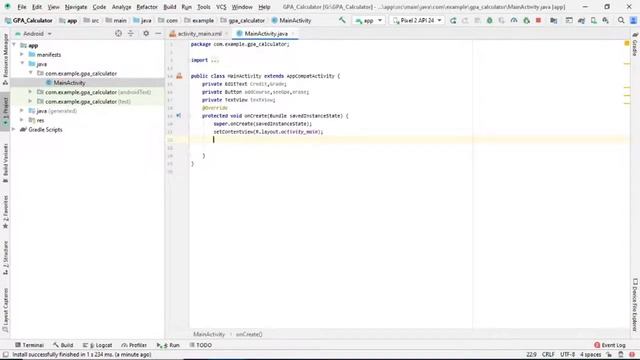The image size is (640, 360).
Task: Open the Navigate menu
Action: coord(76,7)
